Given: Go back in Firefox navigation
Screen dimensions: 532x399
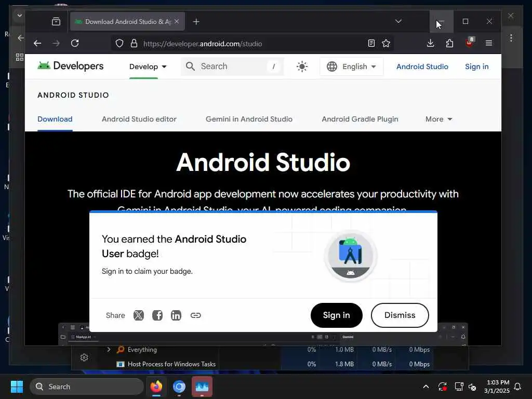Looking at the screenshot, I should pyautogui.click(x=37, y=44).
